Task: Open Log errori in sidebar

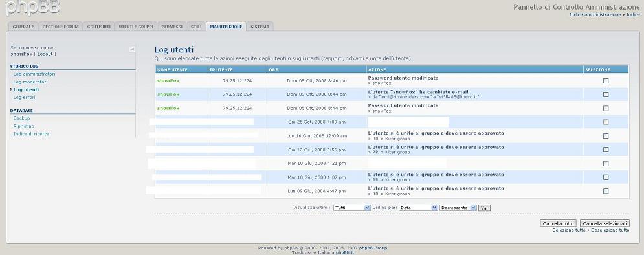Action: coord(24,97)
